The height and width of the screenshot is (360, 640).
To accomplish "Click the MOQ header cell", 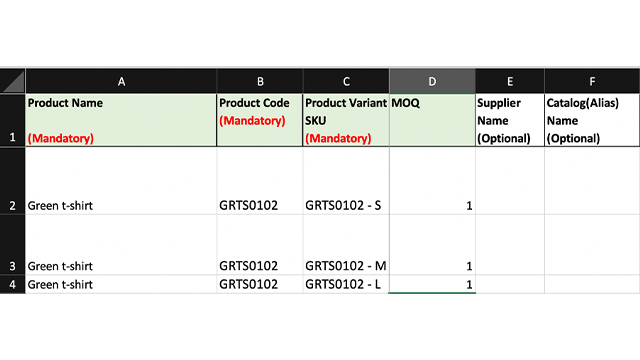I will [432, 120].
